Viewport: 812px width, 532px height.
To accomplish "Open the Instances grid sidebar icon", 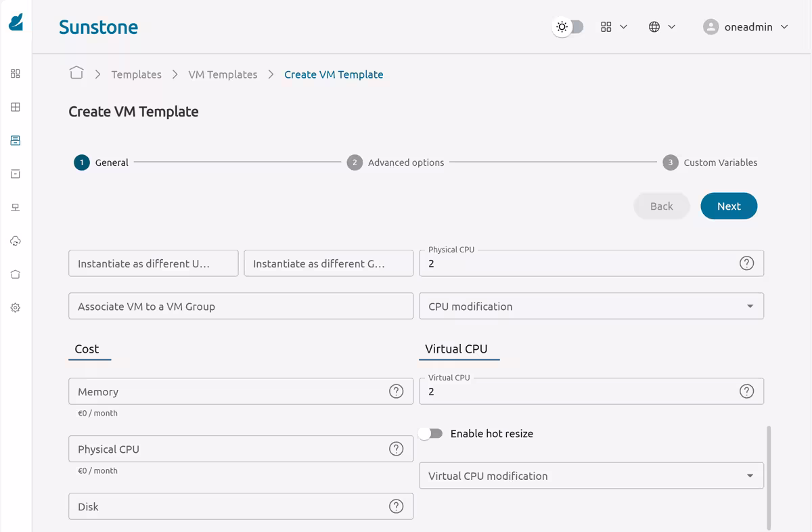I will tap(16, 107).
